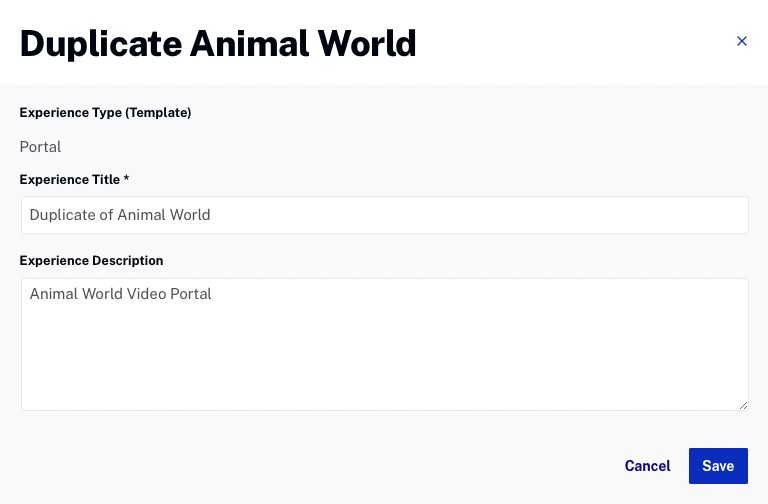Click the Experience Description label
Viewport: 768px width, 504px height.
point(91,261)
